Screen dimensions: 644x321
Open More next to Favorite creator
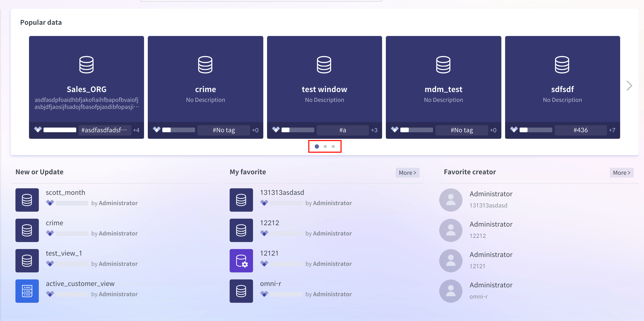click(x=622, y=172)
